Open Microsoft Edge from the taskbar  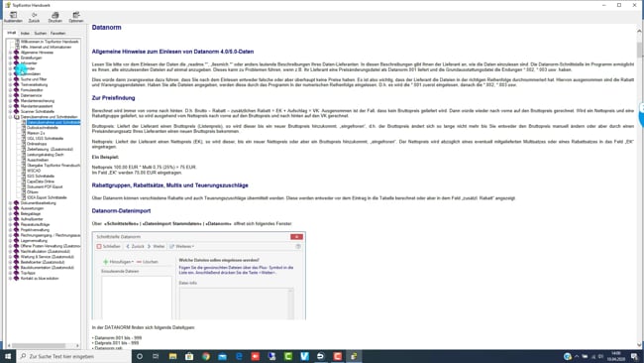[239, 356]
